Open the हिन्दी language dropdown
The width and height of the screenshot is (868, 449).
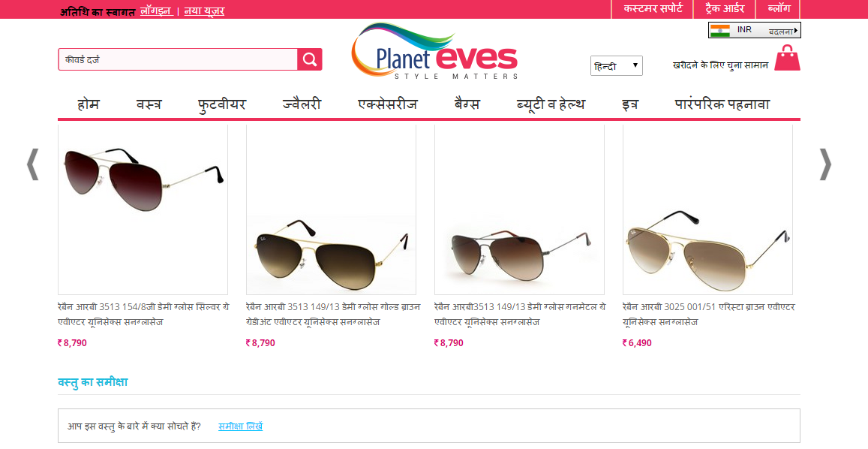point(616,66)
